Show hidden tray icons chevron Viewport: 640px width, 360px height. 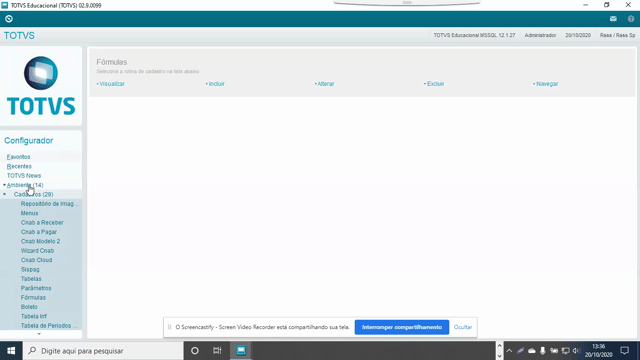[509, 351]
